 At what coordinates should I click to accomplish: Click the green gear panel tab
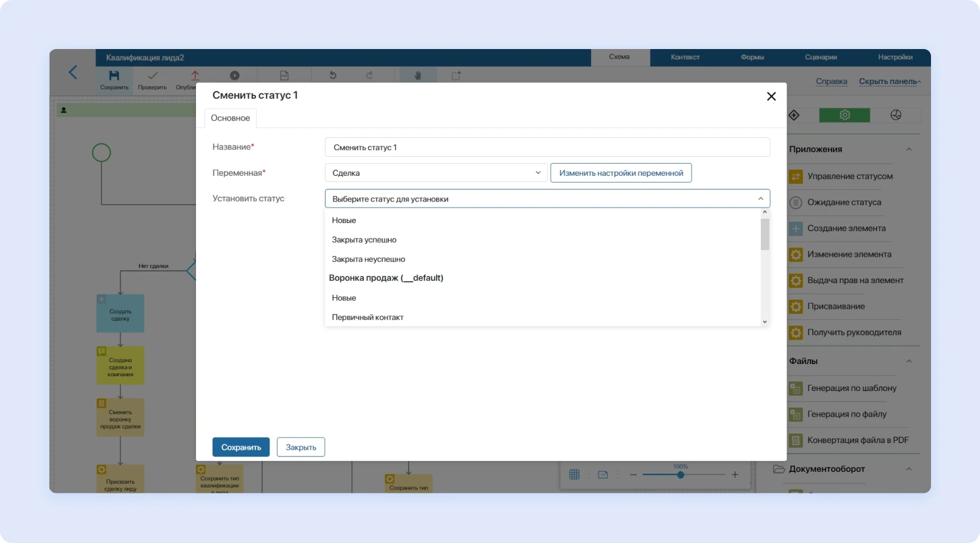pos(845,115)
